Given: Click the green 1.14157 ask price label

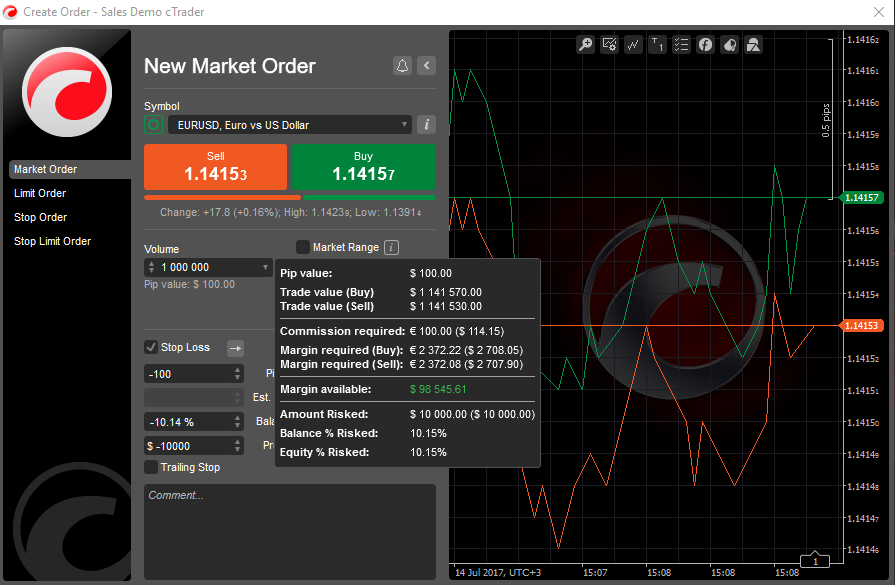Looking at the screenshot, I should click(862, 197).
